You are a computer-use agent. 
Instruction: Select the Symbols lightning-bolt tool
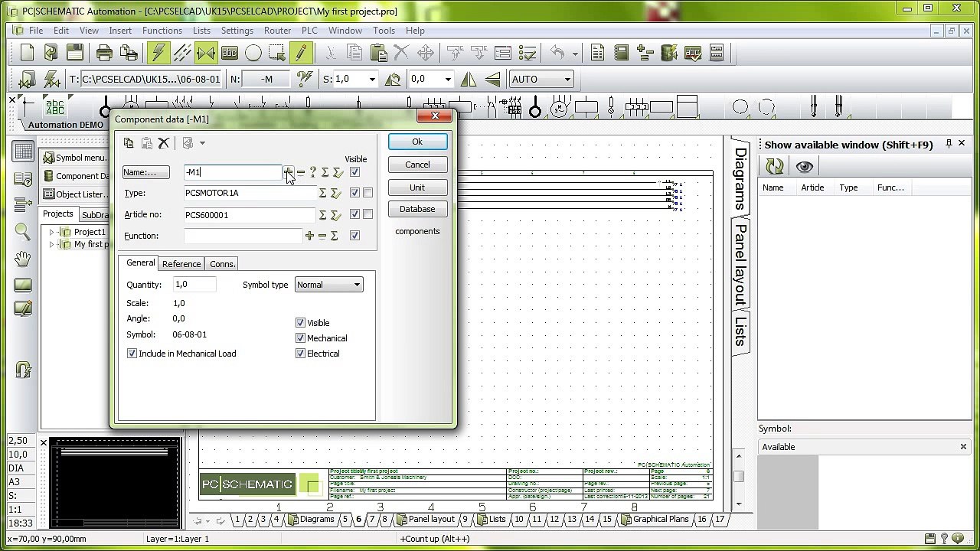click(x=158, y=53)
